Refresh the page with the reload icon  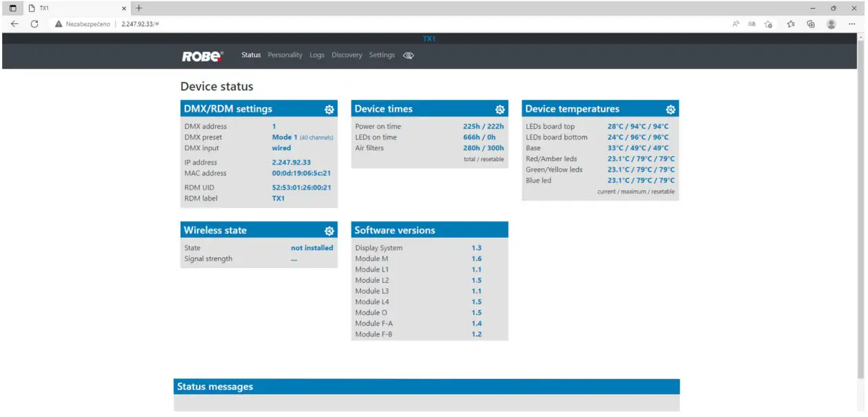point(34,23)
